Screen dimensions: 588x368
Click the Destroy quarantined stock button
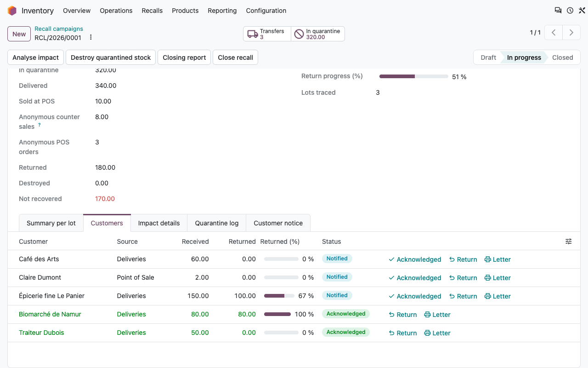click(111, 57)
